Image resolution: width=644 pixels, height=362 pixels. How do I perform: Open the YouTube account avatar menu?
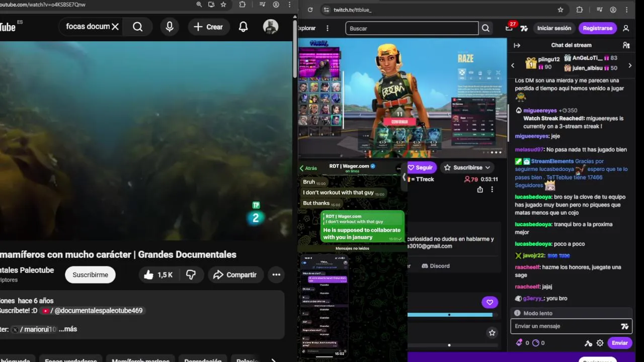tap(271, 27)
